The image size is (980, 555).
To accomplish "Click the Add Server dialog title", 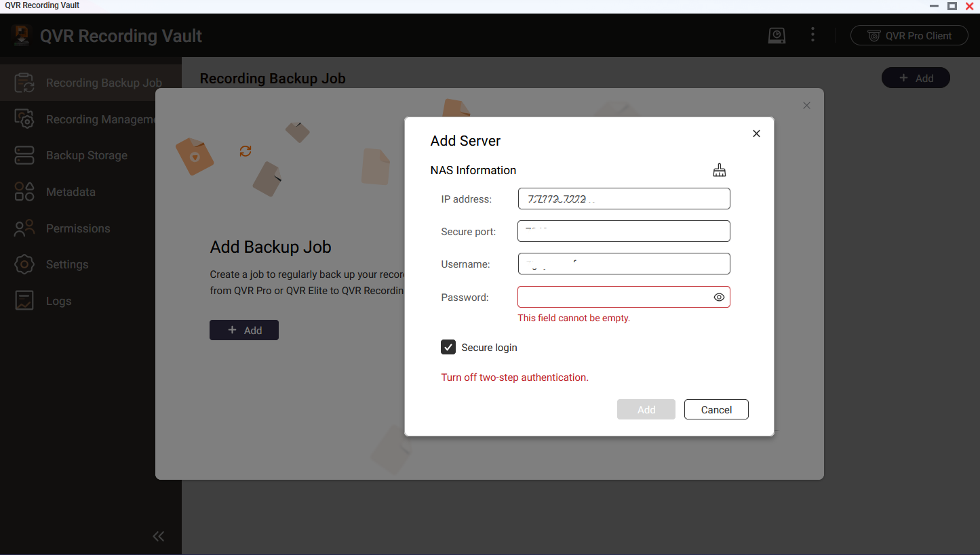I will tap(465, 141).
